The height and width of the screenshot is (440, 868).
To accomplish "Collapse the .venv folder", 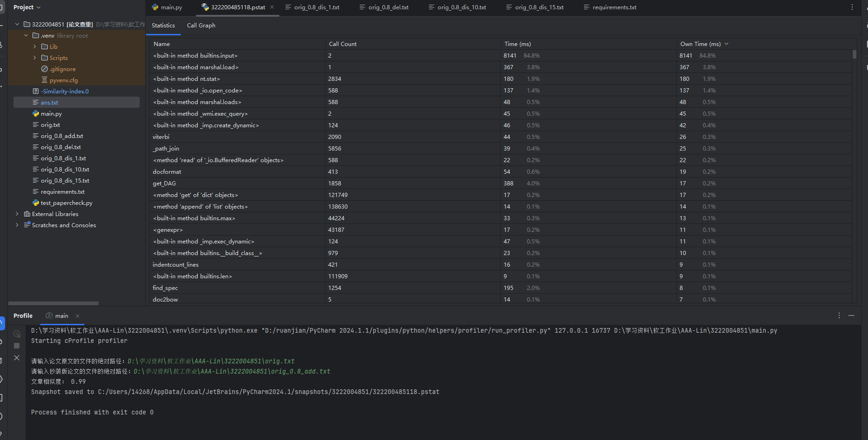I will [26, 35].
